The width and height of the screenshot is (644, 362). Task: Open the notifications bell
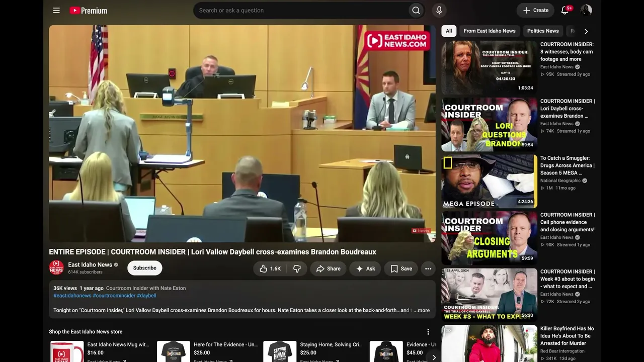point(565,10)
